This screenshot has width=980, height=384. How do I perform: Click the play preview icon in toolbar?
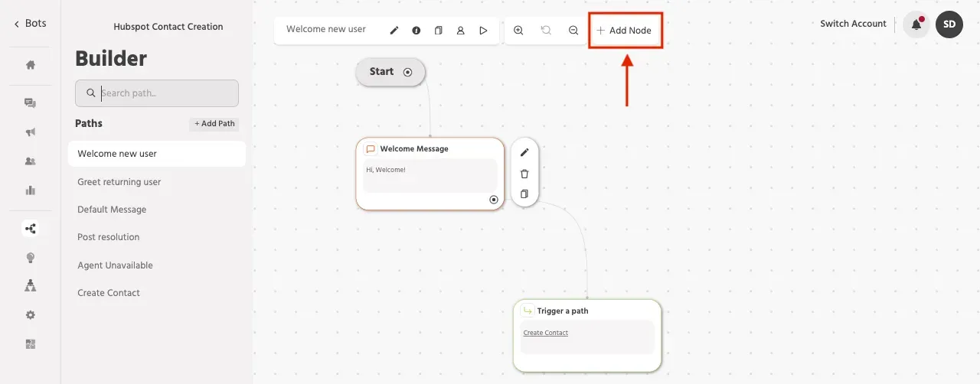pos(483,31)
